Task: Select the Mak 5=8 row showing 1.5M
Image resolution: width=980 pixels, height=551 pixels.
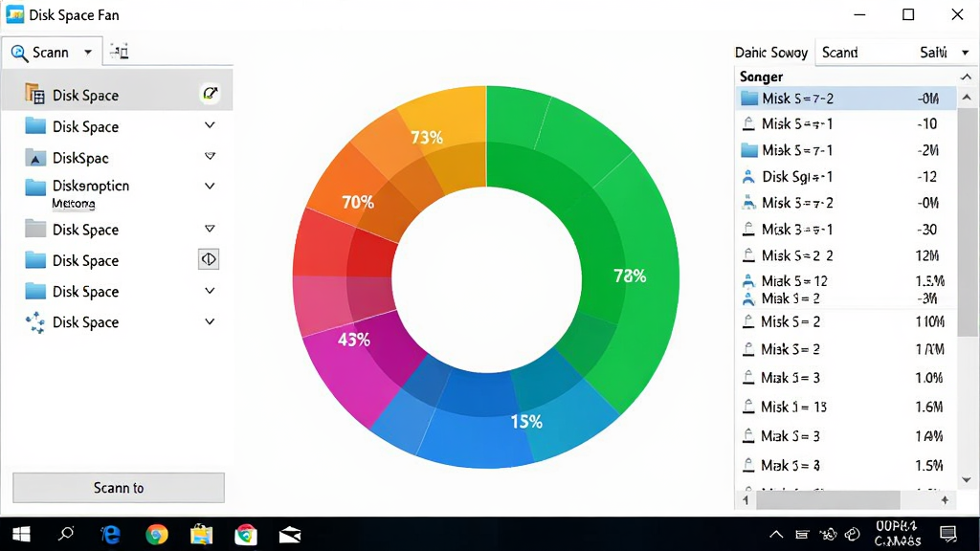Action: pos(846,466)
